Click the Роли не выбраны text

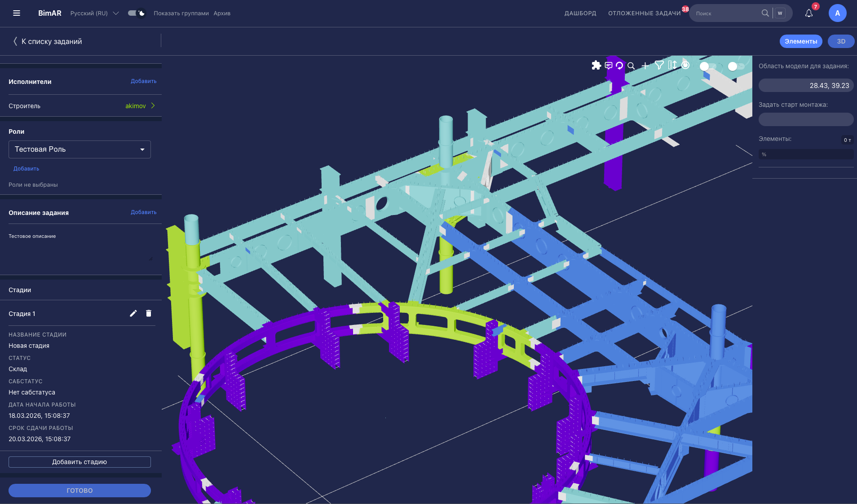tap(33, 185)
